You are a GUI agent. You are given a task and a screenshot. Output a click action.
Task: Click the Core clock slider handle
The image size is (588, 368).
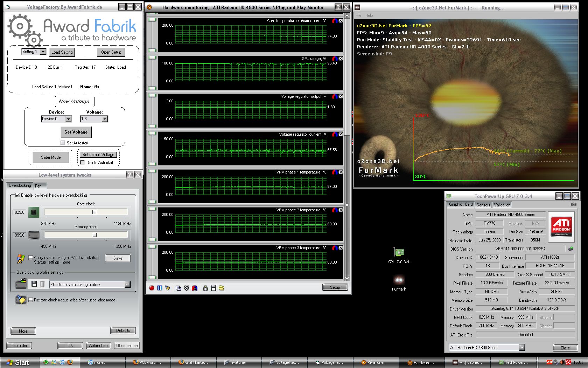94,212
